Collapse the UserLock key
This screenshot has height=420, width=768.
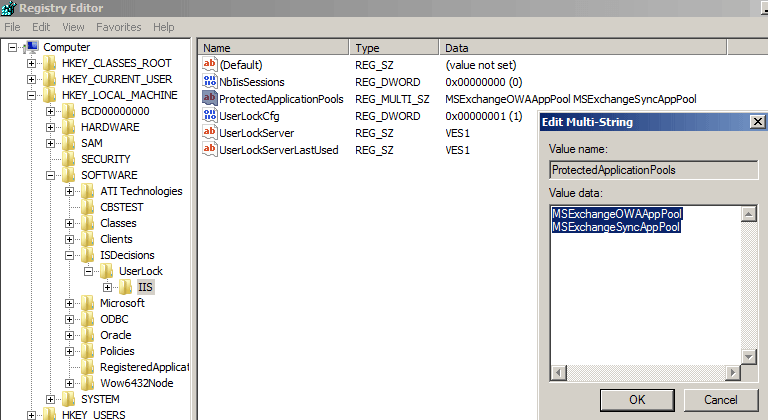tap(88, 271)
